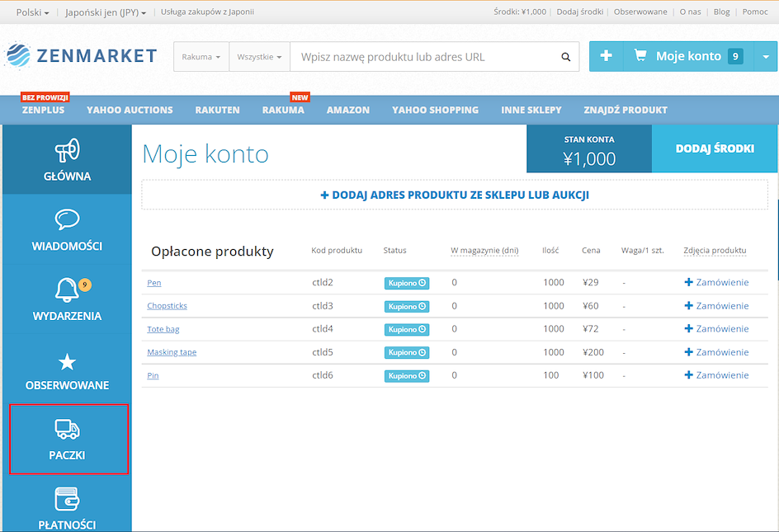The height and width of the screenshot is (532, 779).
Task: Click the search magnifier icon
Action: (x=565, y=57)
